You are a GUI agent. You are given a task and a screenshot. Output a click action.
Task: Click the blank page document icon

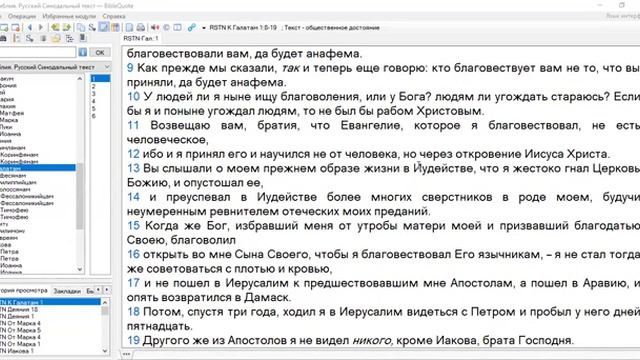pyautogui.click(x=129, y=28)
